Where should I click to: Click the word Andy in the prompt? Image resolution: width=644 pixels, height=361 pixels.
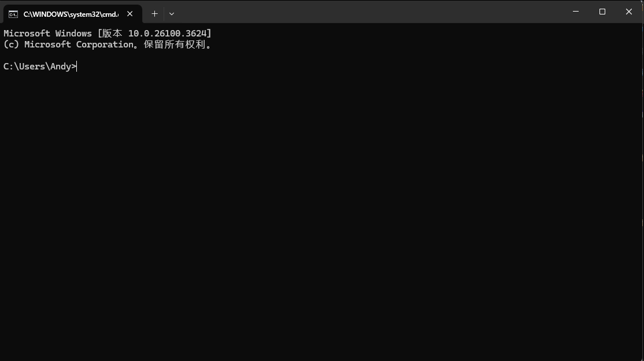coord(61,66)
